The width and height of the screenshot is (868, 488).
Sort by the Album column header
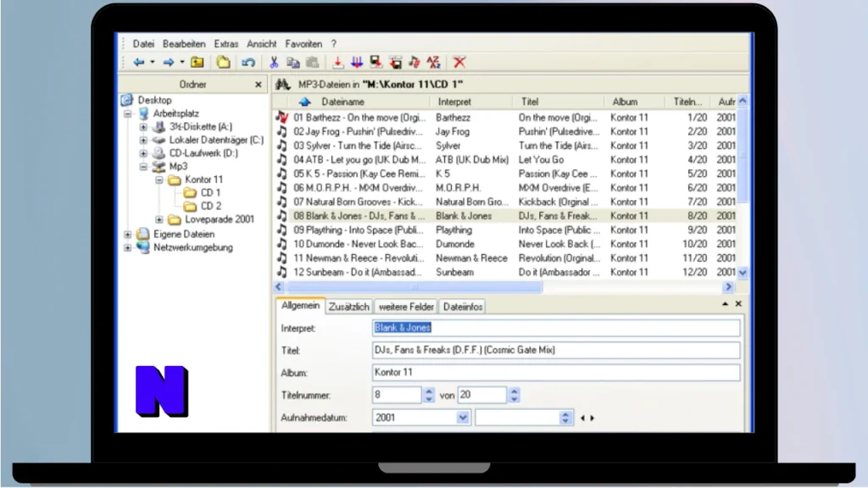(x=634, y=102)
